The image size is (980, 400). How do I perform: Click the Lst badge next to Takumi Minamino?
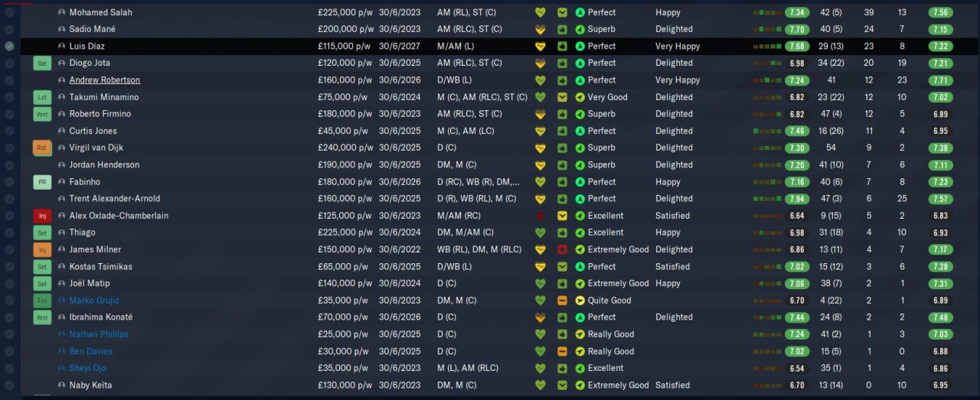coord(42,97)
